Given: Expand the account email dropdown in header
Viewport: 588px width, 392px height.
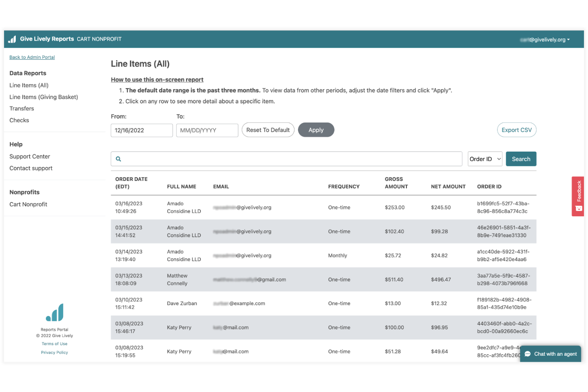Looking at the screenshot, I should coord(545,40).
